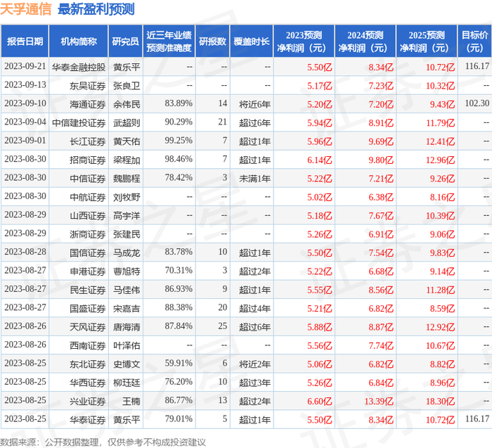The height and width of the screenshot is (448, 492).
Task: Select the 报告日期 column header
Action: [x=25, y=41]
